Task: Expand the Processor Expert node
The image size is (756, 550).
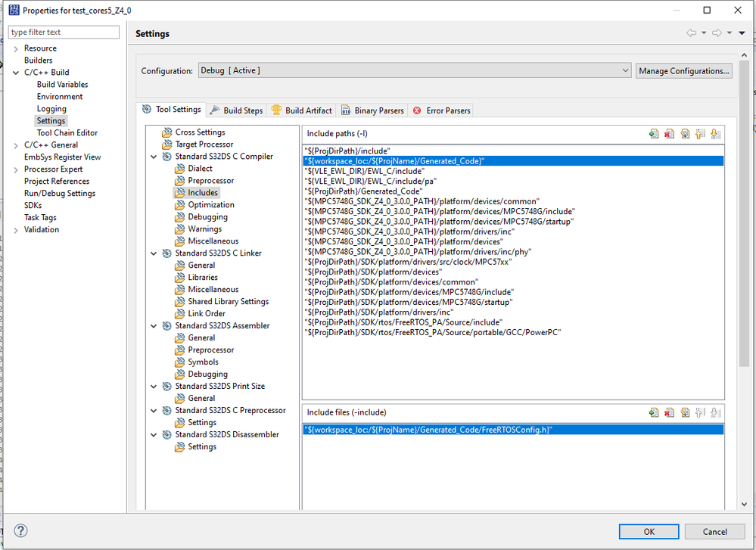Action: [x=16, y=169]
